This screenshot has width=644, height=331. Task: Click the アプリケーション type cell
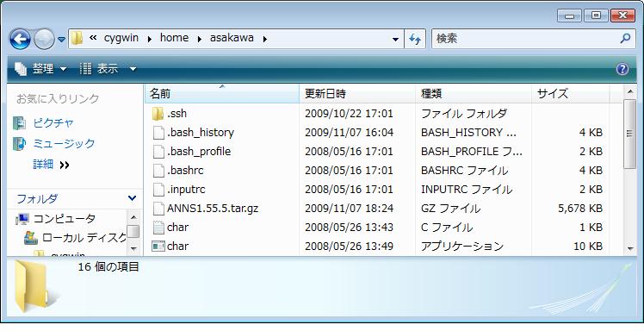(462, 246)
